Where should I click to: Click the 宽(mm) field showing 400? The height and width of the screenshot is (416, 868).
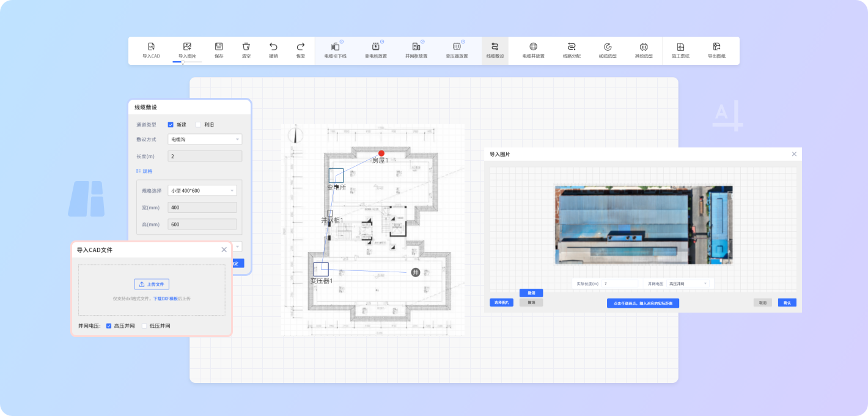202,207
